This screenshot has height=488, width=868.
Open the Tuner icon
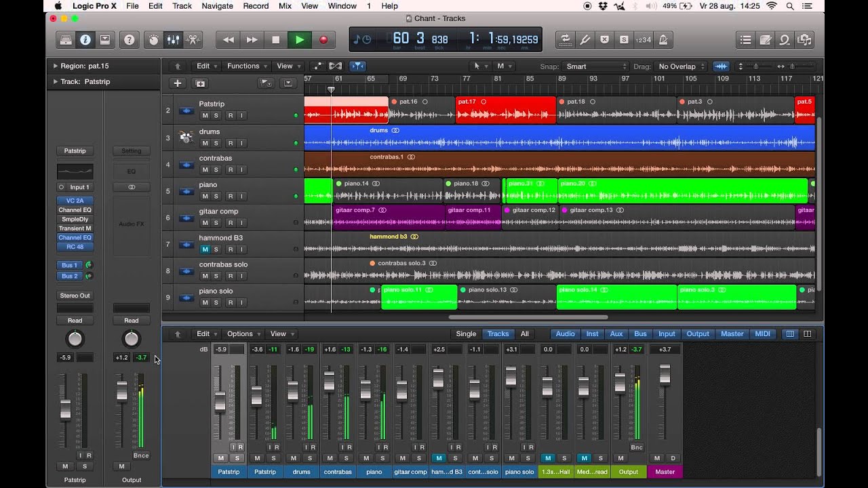[x=585, y=40]
